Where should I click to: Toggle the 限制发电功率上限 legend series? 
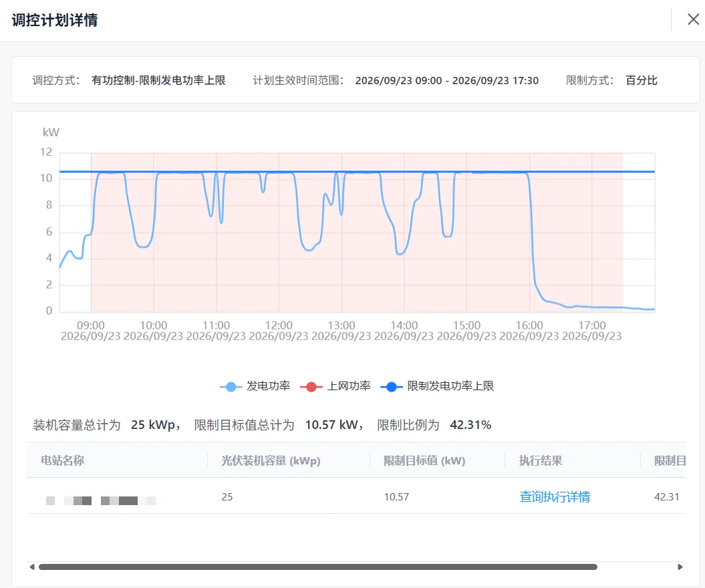click(437, 386)
